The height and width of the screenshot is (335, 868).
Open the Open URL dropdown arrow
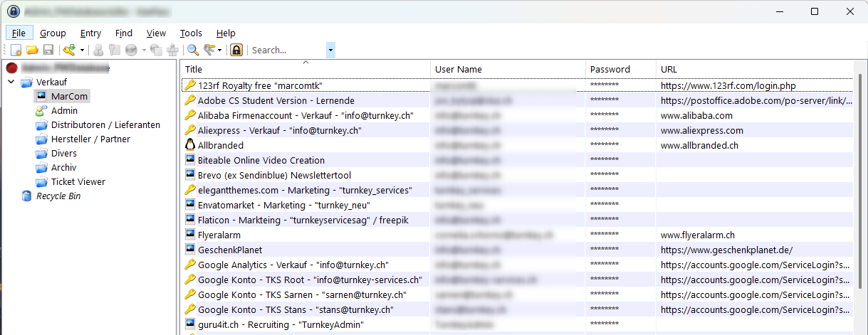coord(143,50)
